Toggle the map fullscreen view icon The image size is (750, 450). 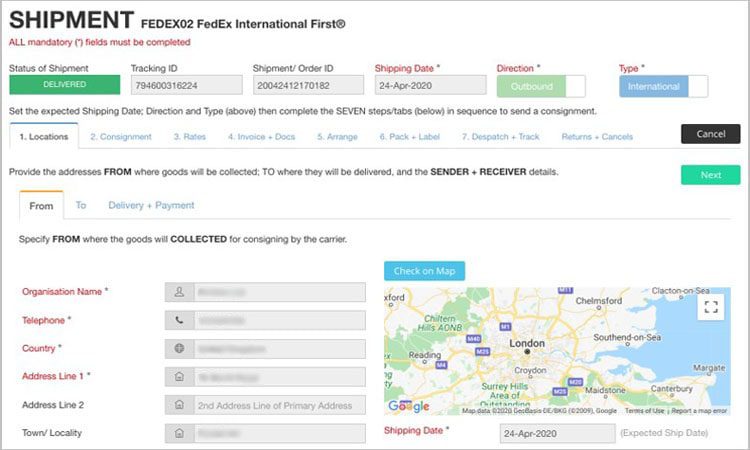click(x=711, y=307)
